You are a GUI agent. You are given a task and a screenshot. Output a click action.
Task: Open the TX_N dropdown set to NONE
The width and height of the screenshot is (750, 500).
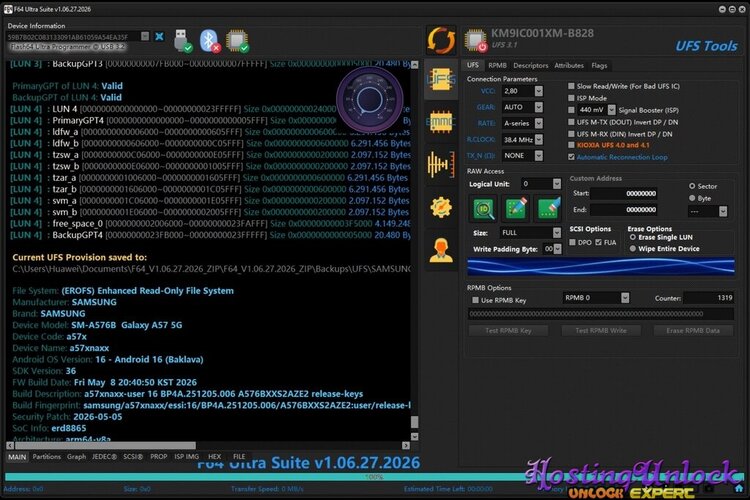539,156
